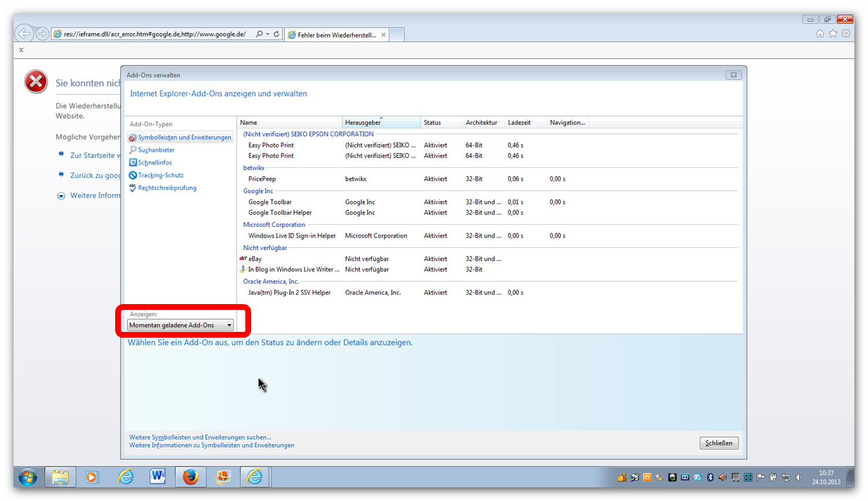This screenshot has height=501, width=868.
Task: Click the Dolby tray icon
Action: click(x=685, y=477)
